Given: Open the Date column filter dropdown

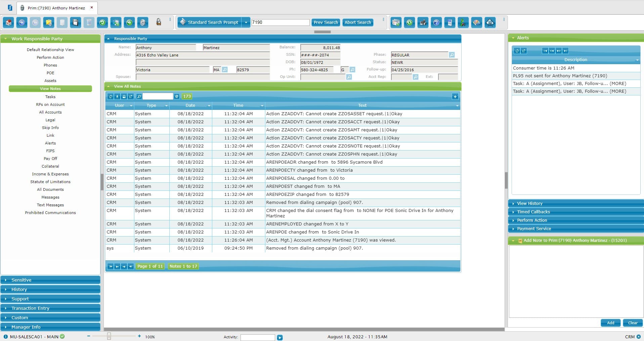Looking at the screenshot, I should 209,105.
